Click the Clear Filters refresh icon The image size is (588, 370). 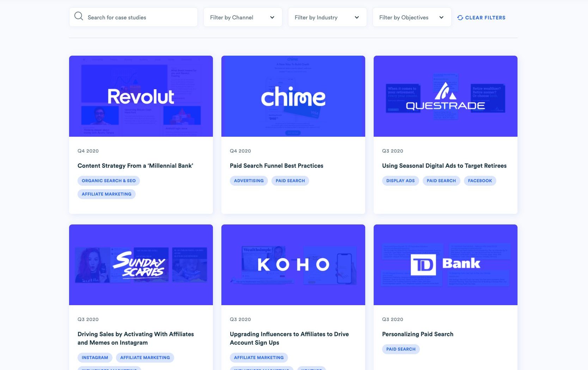coord(460,18)
